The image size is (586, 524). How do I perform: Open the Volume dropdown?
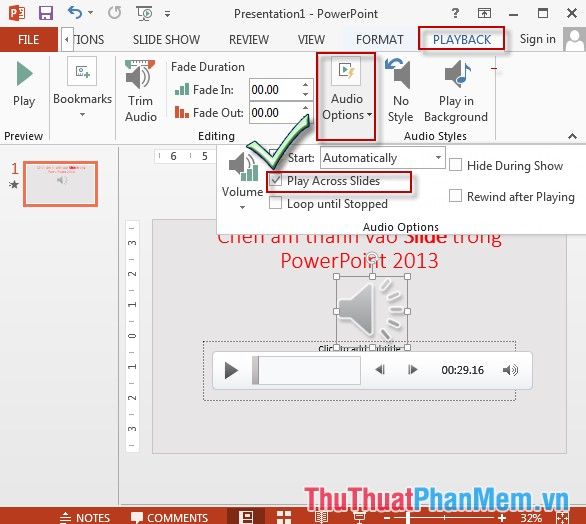point(242,182)
